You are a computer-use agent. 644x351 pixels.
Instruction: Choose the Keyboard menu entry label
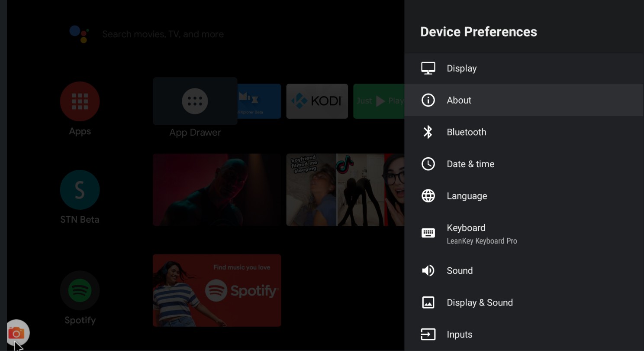click(466, 228)
